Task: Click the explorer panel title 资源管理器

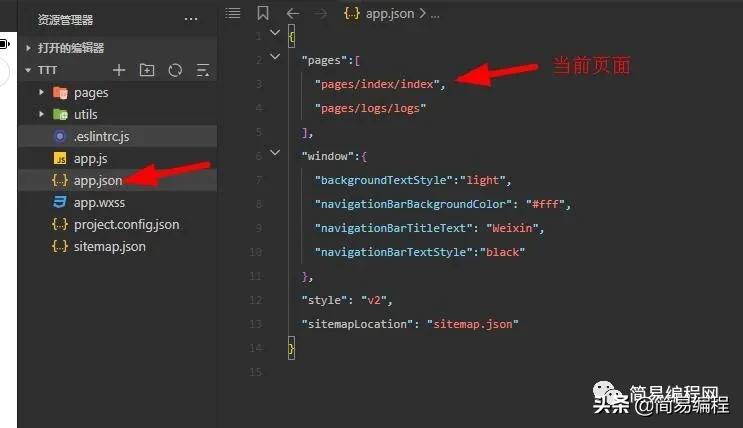Action: (x=65, y=20)
